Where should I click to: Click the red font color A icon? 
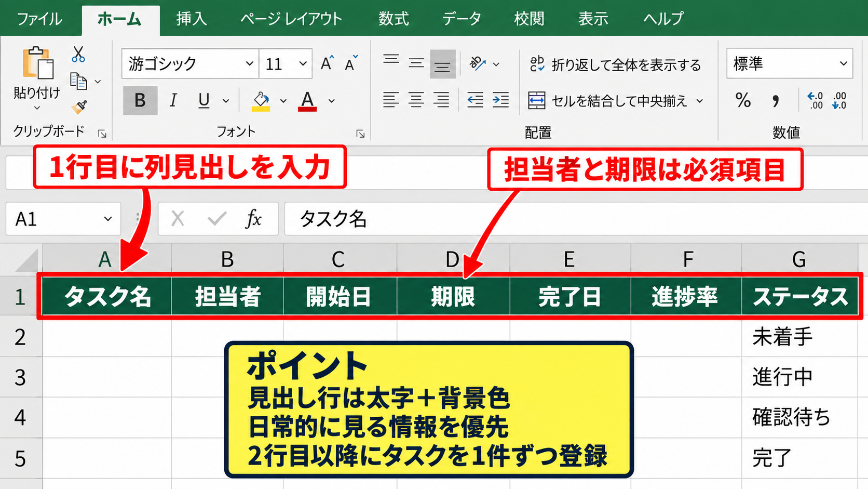[x=307, y=101]
